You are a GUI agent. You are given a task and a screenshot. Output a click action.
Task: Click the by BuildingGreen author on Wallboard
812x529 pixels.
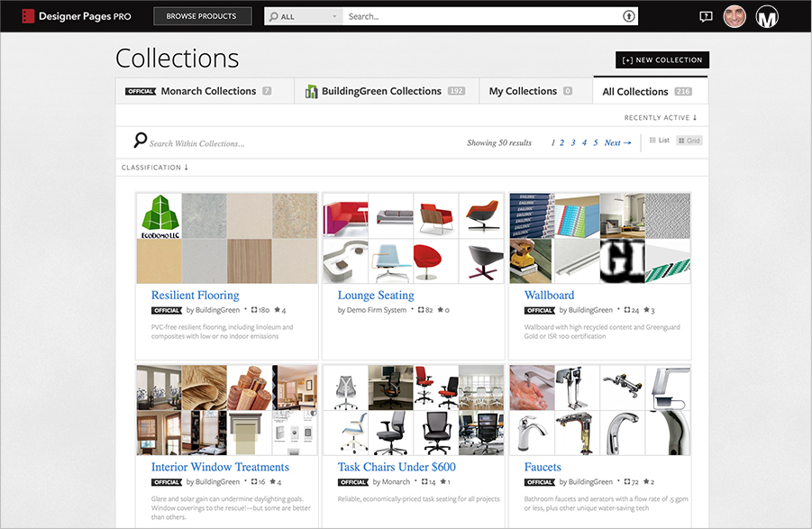coord(586,310)
